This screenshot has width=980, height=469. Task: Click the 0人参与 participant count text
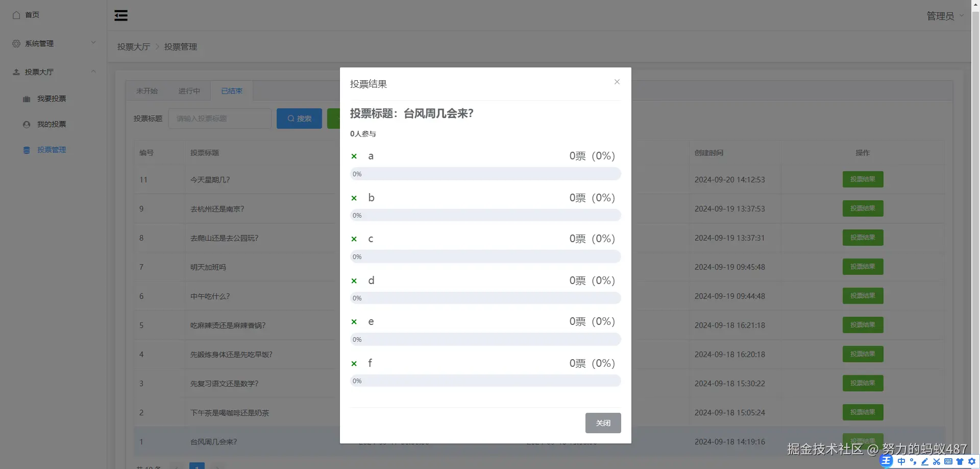click(363, 134)
